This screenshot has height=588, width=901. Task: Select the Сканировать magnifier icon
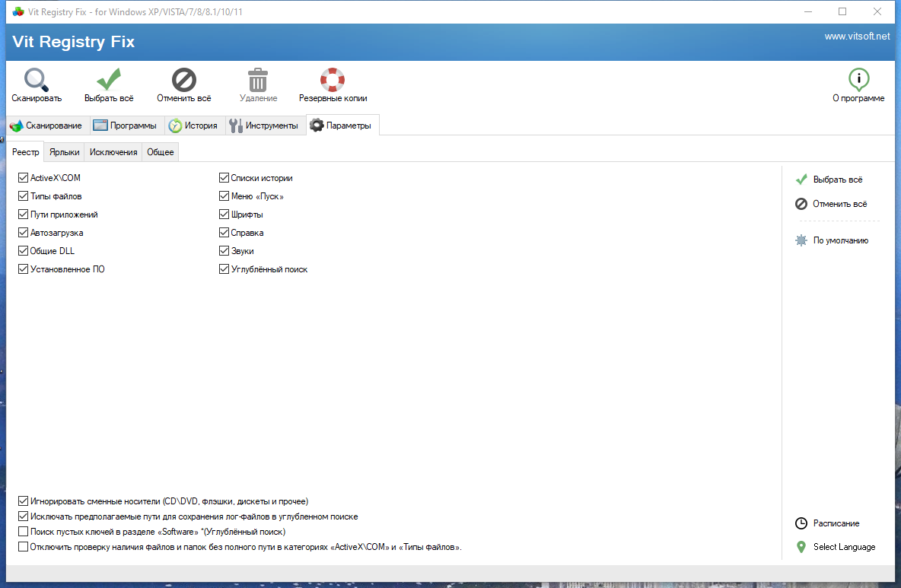coord(36,78)
